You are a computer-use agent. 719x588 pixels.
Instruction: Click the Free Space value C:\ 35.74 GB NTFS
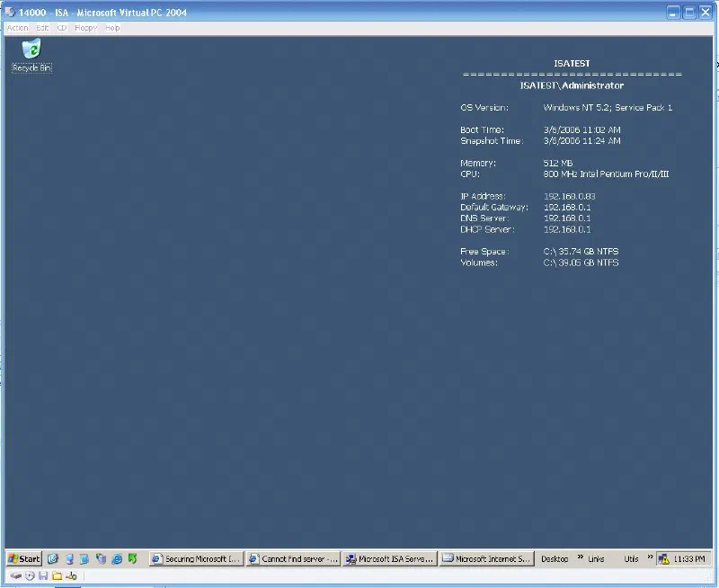pyautogui.click(x=581, y=252)
